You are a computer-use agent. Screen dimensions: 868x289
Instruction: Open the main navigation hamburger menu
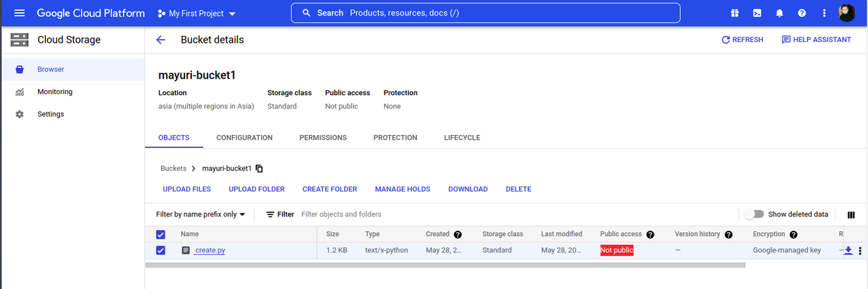(19, 13)
